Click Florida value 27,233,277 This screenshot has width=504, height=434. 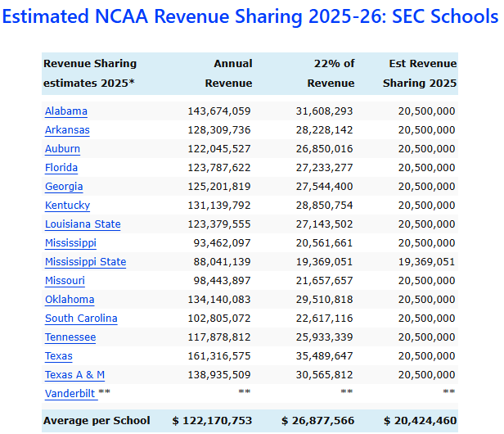pyautogui.click(x=324, y=168)
